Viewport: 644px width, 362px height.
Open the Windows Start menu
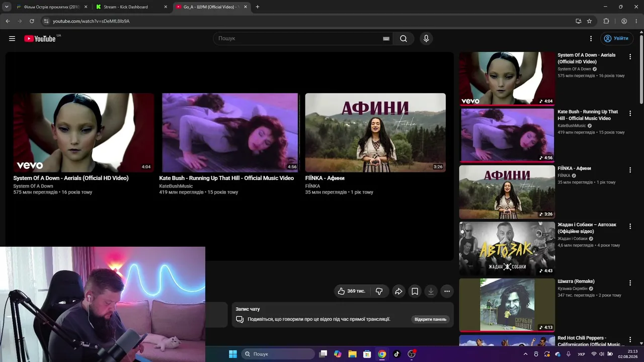(x=233, y=354)
